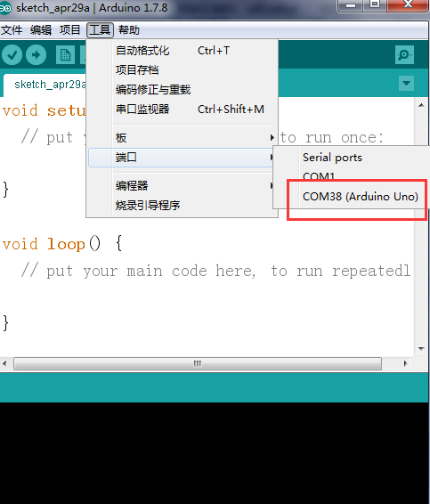
Task: Select COM38 (Arduino Uno) port
Action: tap(361, 197)
